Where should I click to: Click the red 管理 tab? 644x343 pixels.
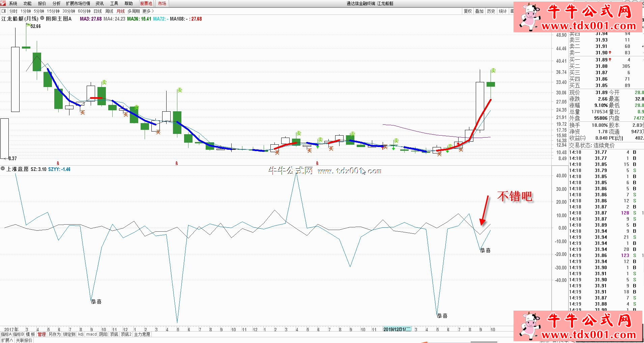pos(41,334)
